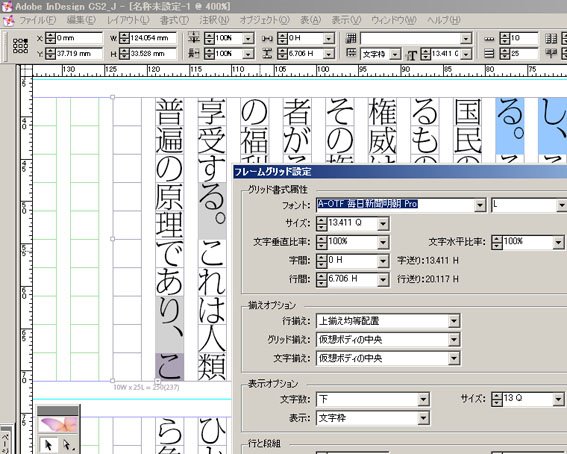Click the column gutter icon in control panel
The height and width of the screenshot is (454, 567).
coord(551,53)
